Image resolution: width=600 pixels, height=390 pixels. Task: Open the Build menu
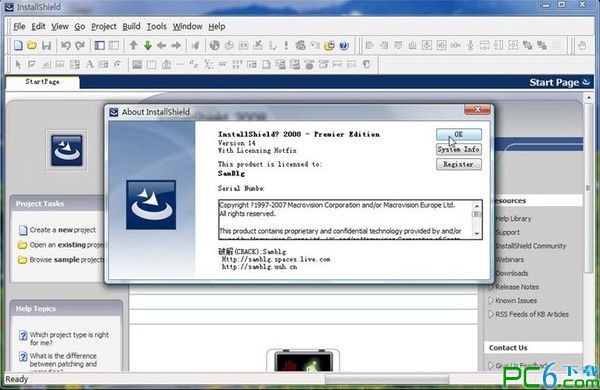[131, 26]
